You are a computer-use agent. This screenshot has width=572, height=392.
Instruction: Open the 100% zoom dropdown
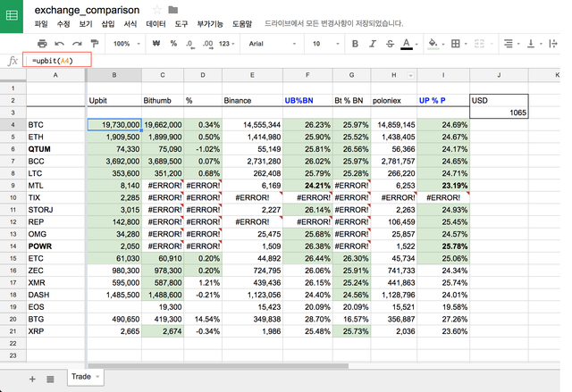coord(127,43)
